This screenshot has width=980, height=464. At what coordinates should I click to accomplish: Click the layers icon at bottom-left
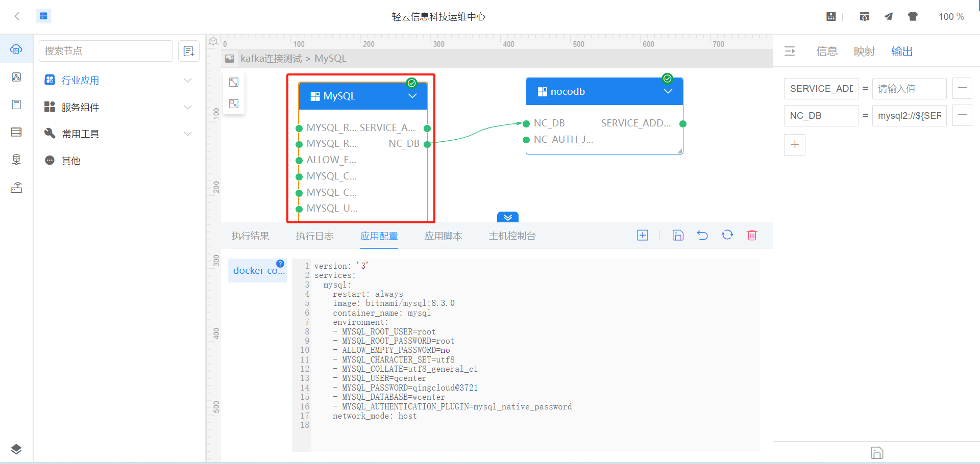coord(16,449)
